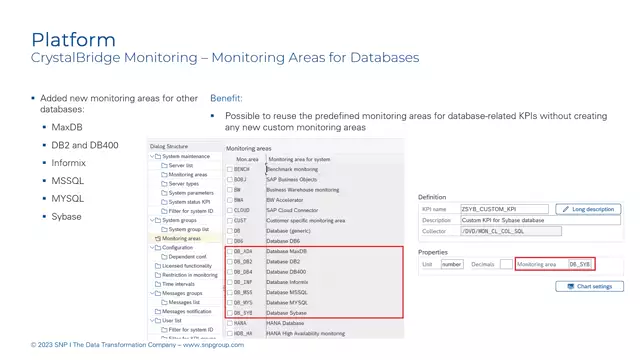Open the Server types folder

click(180, 184)
